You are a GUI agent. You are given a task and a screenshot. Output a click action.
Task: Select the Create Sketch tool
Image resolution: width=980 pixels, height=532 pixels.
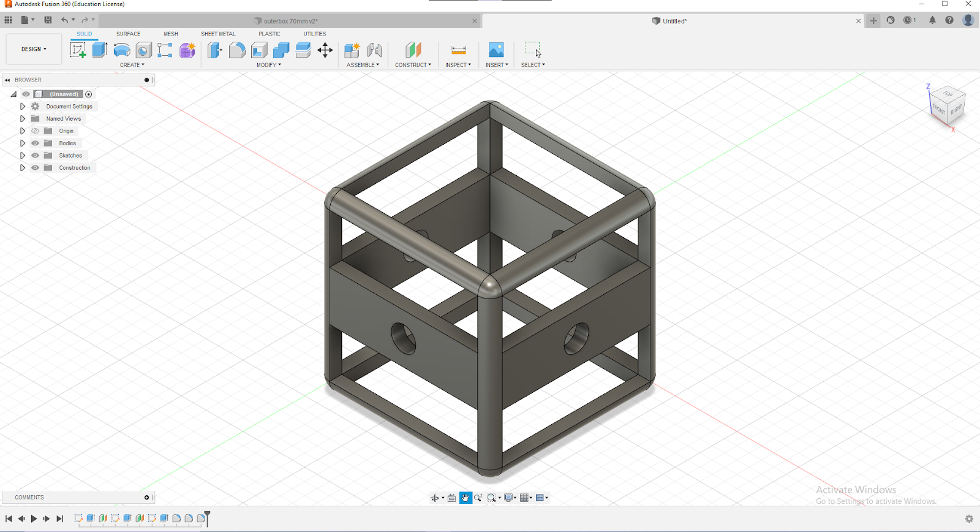click(x=78, y=50)
